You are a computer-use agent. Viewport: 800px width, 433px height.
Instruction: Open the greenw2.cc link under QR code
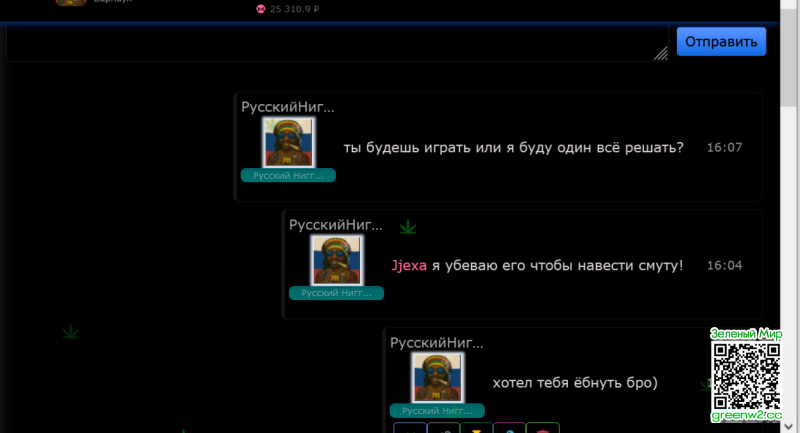click(x=746, y=414)
